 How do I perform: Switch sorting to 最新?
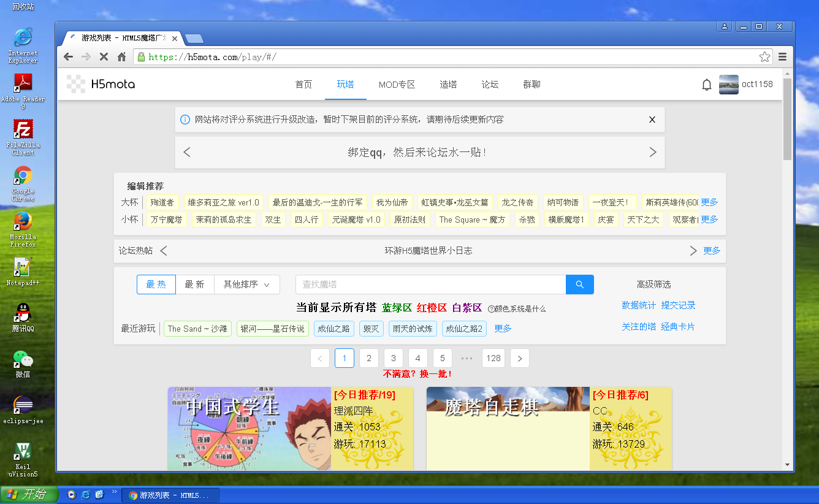coord(194,284)
